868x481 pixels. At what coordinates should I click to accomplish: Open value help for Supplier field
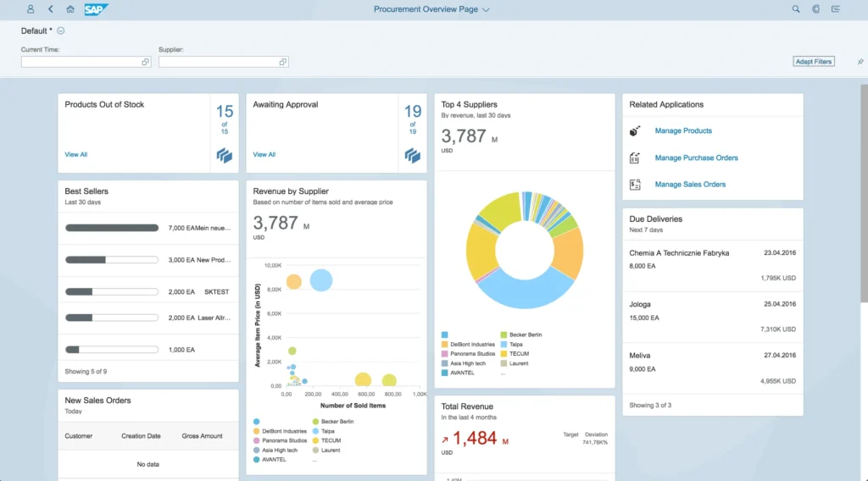(x=283, y=62)
